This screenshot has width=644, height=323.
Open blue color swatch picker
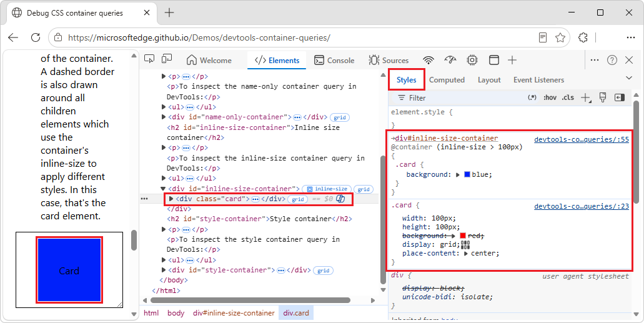point(467,175)
